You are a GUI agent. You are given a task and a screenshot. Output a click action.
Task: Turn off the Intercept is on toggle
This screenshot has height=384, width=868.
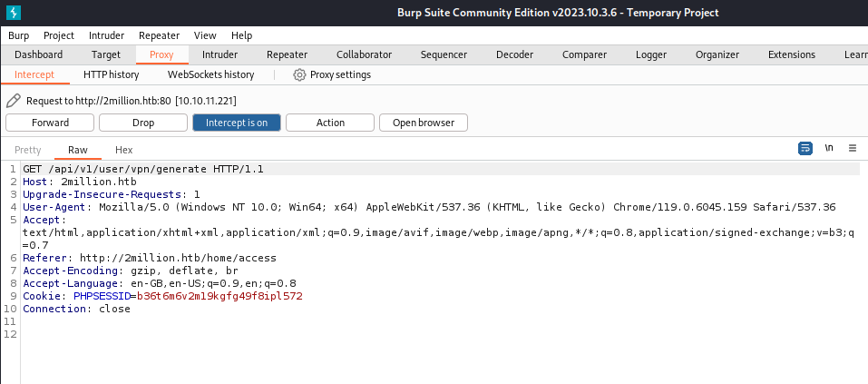click(236, 123)
